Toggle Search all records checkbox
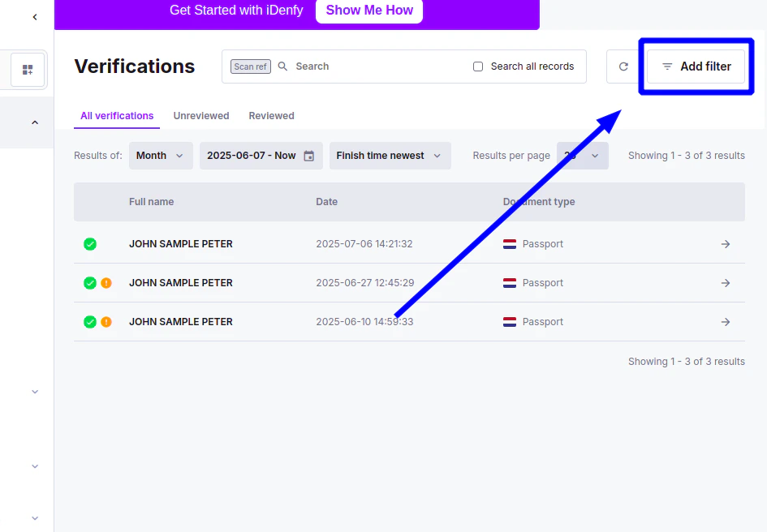 tap(478, 66)
